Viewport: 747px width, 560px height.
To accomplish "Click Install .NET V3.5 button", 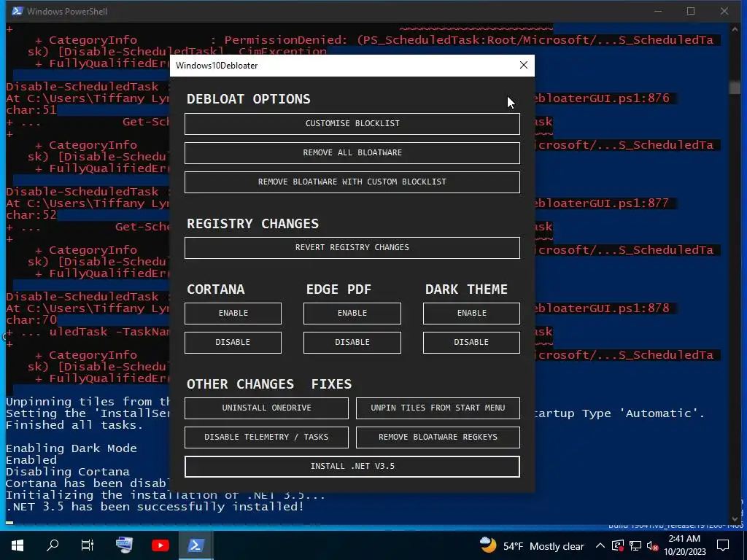I will click(x=352, y=467).
